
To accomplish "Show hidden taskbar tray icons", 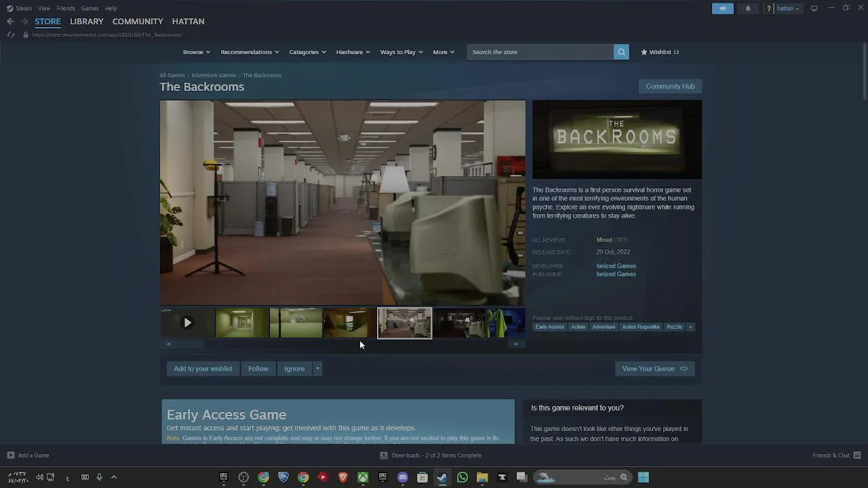I will pos(114,477).
